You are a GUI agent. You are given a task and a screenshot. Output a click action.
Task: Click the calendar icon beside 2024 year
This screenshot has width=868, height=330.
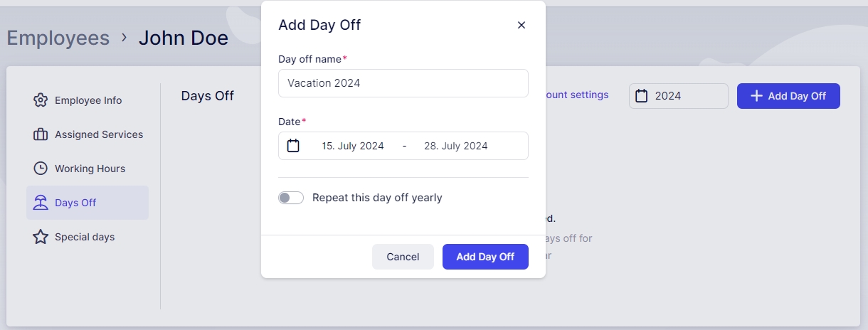click(642, 96)
